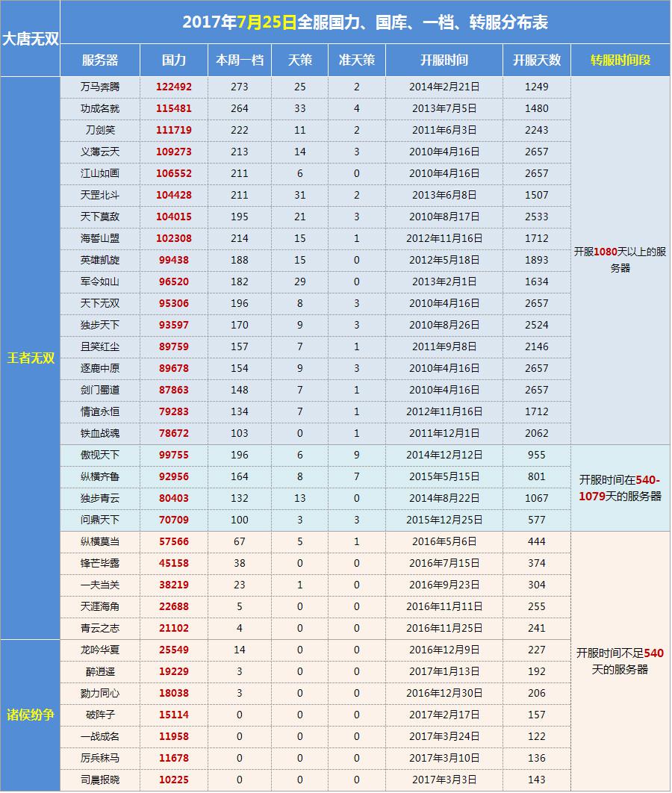The image size is (672, 793).
Task: Select server name 青云之志
Action: (x=100, y=628)
